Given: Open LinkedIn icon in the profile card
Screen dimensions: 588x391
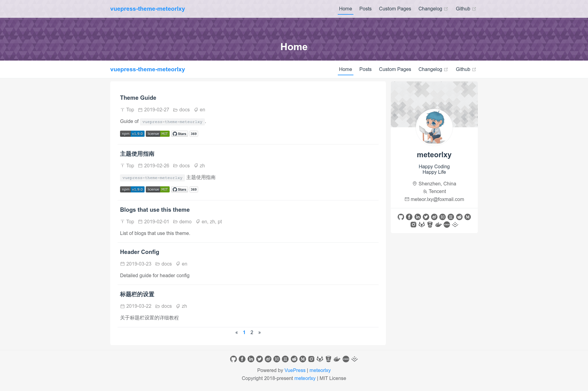Looking at the screenshot, I should tap(418, 217).
